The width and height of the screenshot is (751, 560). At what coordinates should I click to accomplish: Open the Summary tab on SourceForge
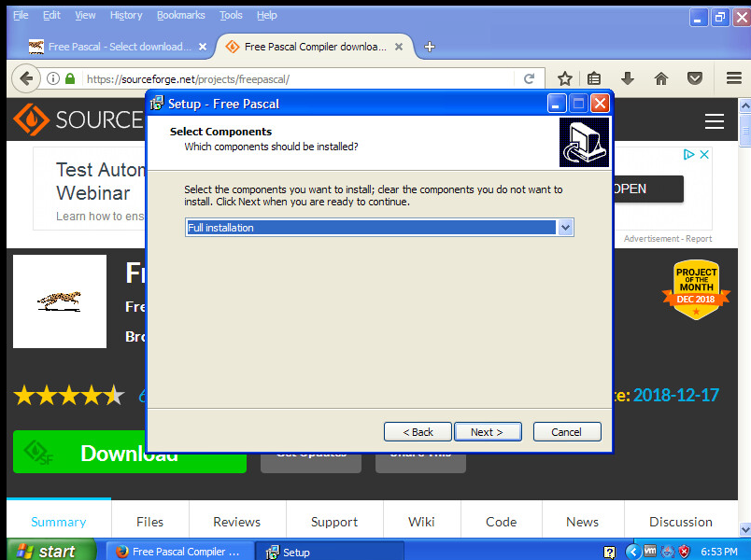(59, 522)
